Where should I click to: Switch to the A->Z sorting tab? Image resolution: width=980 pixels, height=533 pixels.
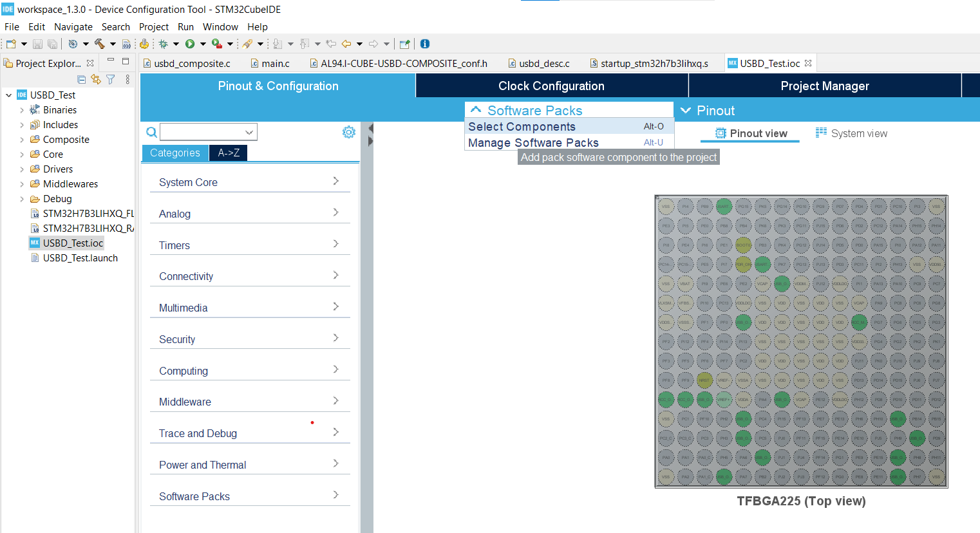(x=229, y=153)
